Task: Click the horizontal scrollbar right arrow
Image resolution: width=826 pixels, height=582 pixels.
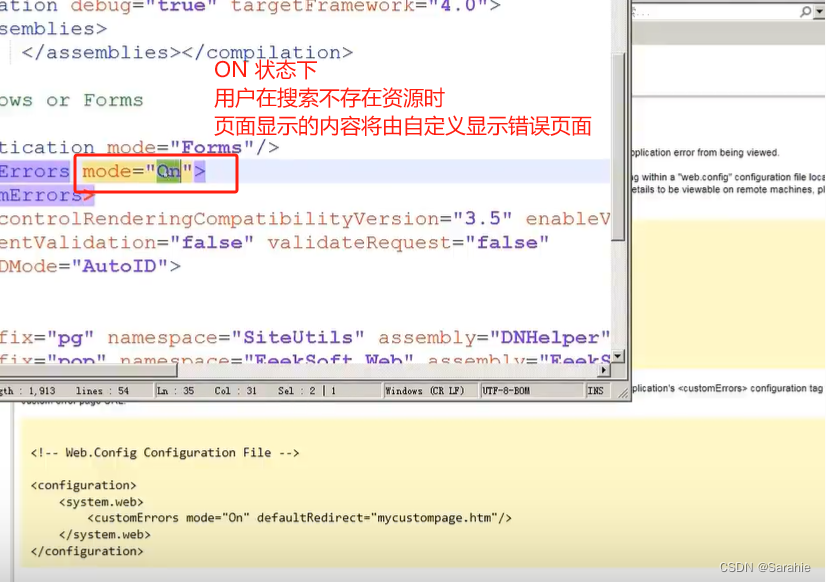Action: [x=604, y=370]
